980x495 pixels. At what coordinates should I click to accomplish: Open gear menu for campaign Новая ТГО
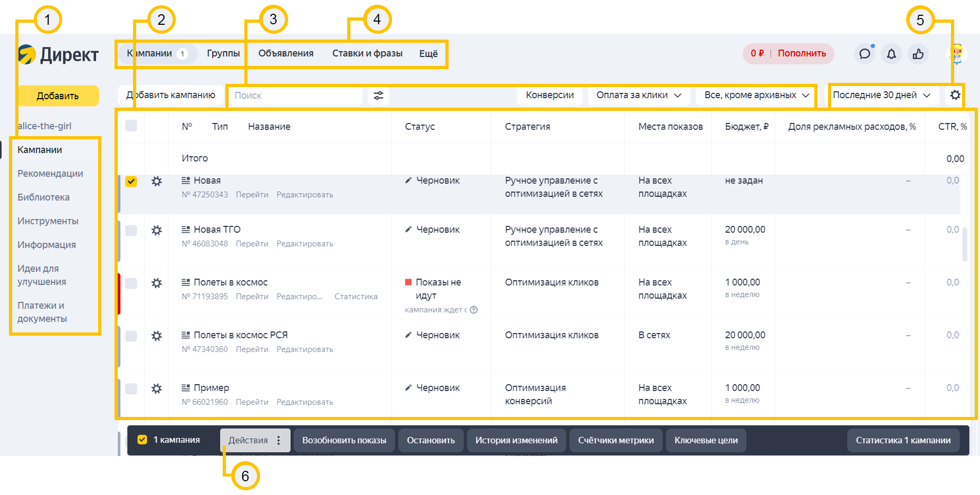(157, 230)
